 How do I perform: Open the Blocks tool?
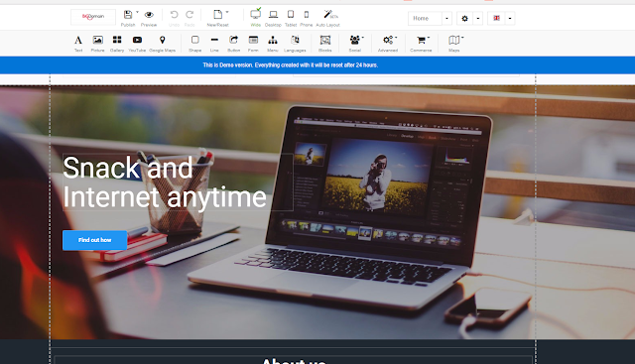pyautogui.click(x=324, y=40)
